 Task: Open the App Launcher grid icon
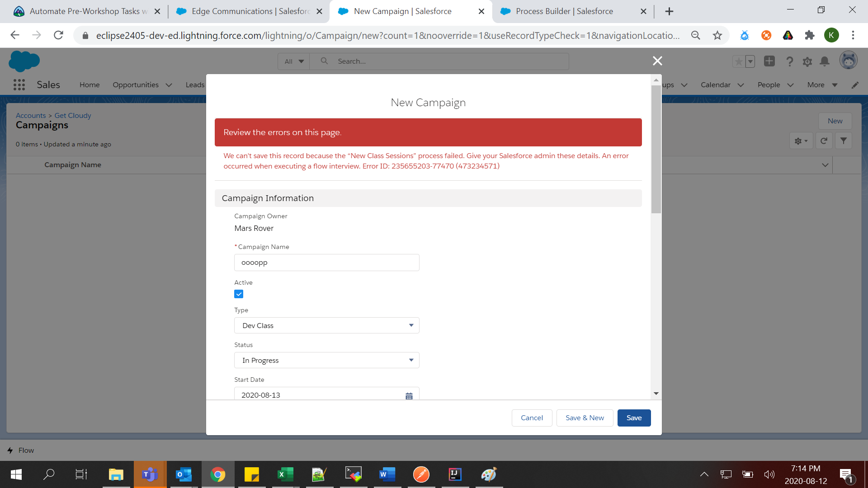(x=19, y=84)
